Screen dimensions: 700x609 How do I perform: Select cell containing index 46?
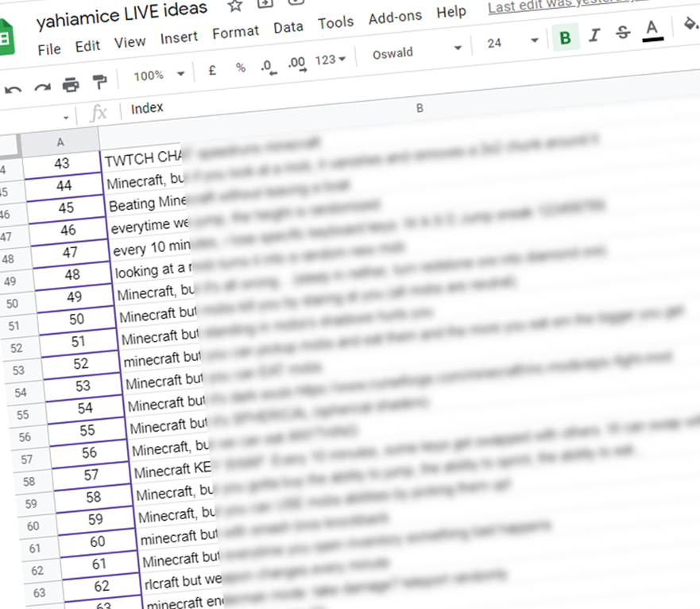(68, 230)
